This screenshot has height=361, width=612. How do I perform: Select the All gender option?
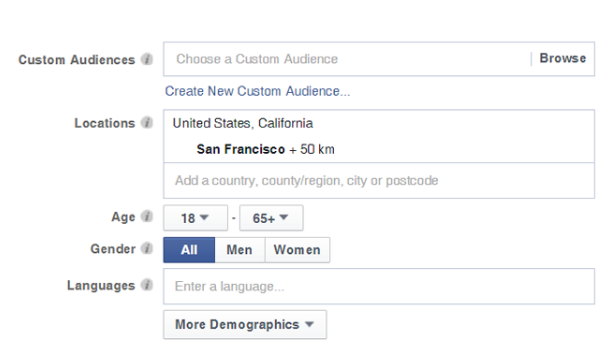189,250
